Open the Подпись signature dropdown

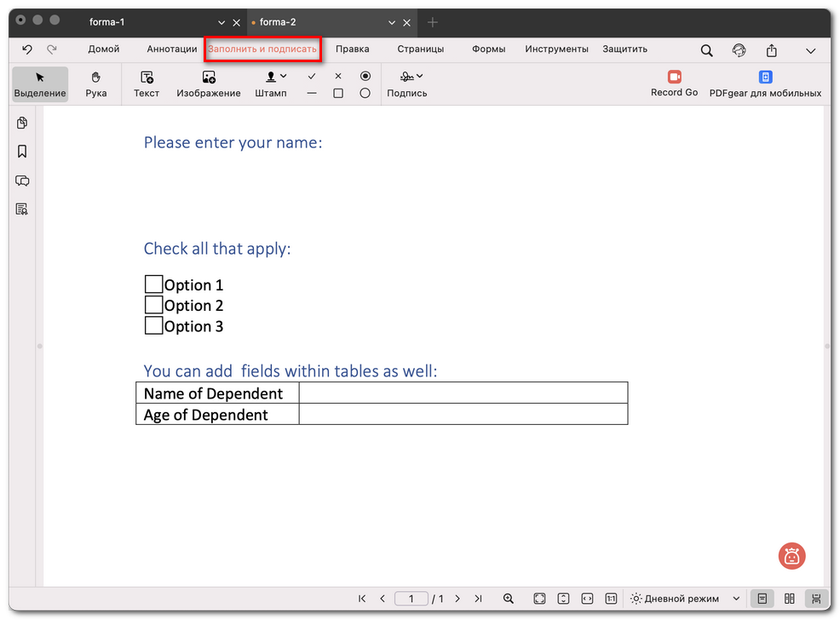click(x=418, y=77)
